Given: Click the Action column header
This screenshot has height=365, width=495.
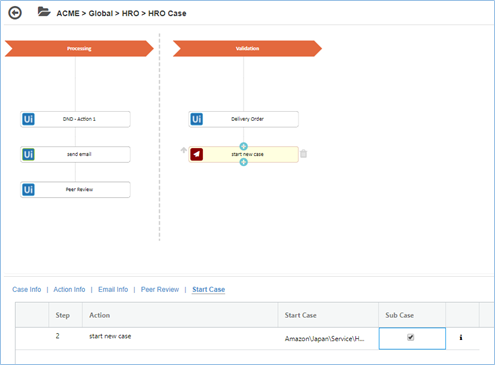Looking at the screenshot, I should coord(180,315).
